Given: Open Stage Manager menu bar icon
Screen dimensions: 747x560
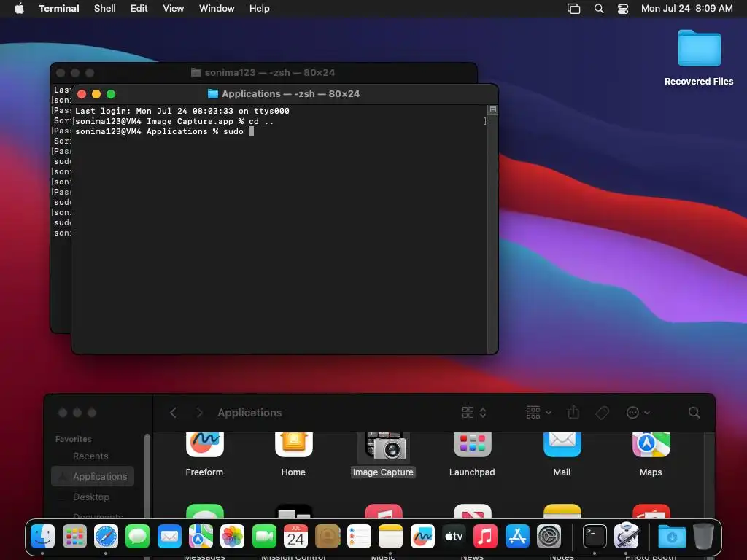Looking at the screenshot, I should point(573,8).
